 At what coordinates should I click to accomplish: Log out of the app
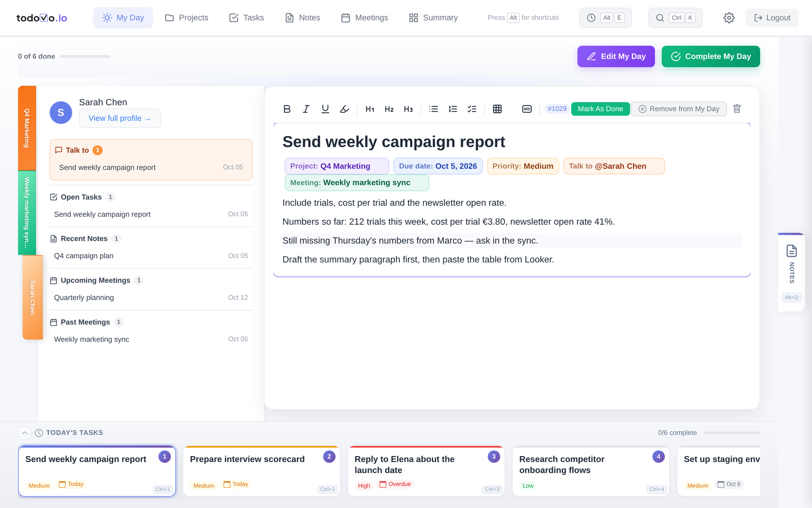click(x=772, y=18)
